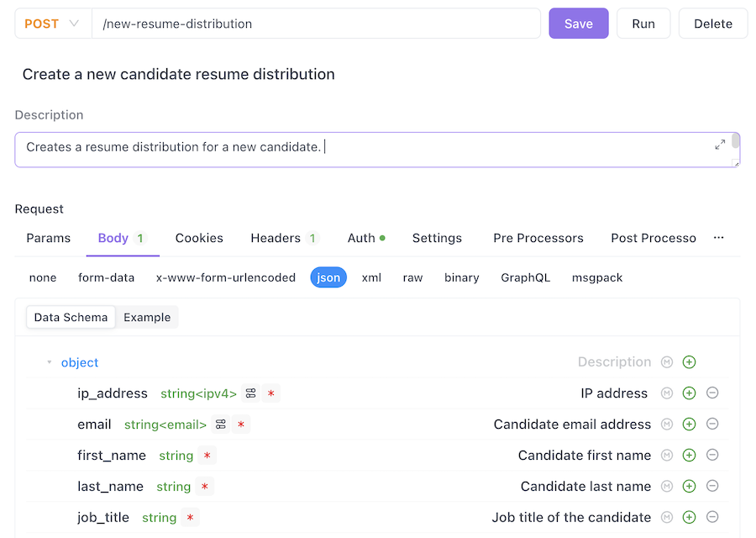Image resolution: width=756 pixels, height=538 pixels.
Task: Open advanced settings icon for ip_address
Action: click(250, 393)
